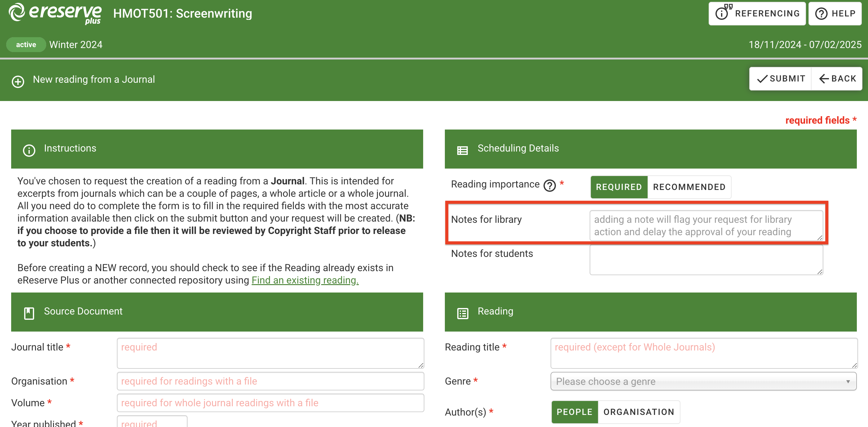
Task: Click the Source Document bookmark icon
Action: click(x=29, y=313)
